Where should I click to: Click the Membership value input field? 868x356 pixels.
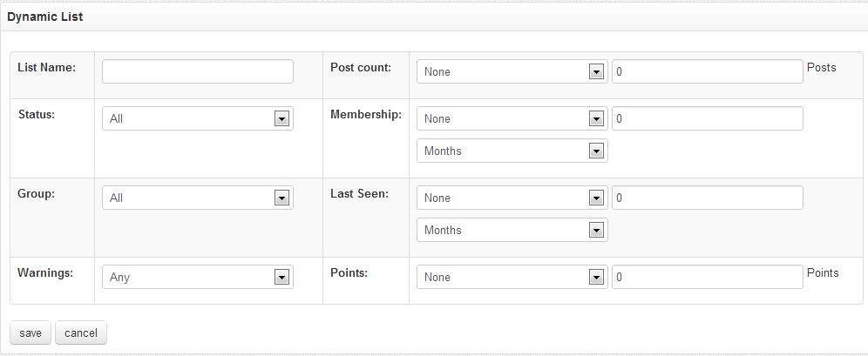pos(708,119)
